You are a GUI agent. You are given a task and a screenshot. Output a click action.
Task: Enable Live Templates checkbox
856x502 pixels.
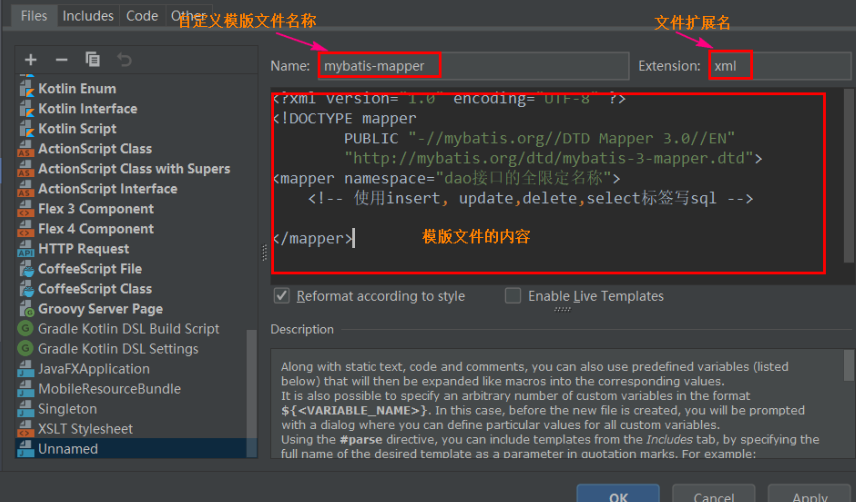(513, 296)
